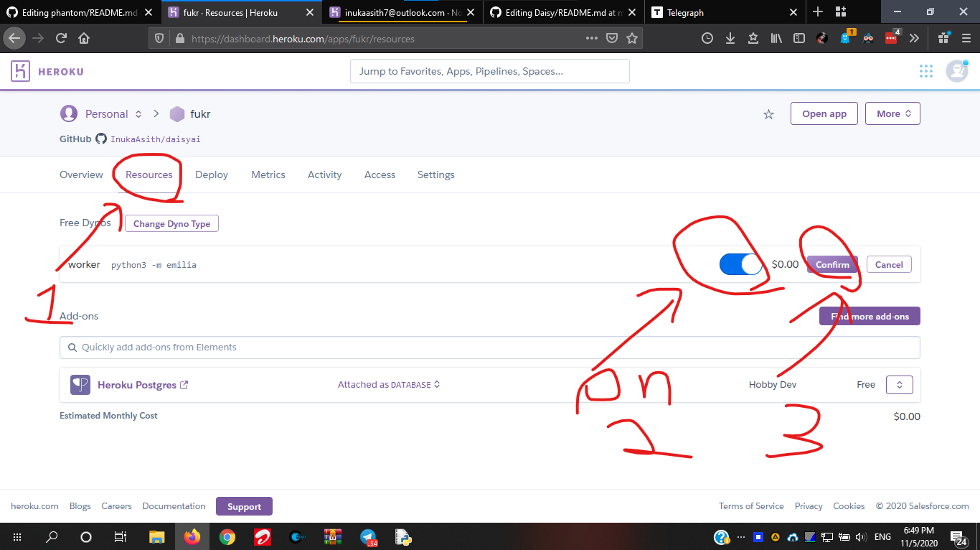Confirm the worker dyno change
The width and height of the screenshot is (980, 550).
click(x=832, y=264)
